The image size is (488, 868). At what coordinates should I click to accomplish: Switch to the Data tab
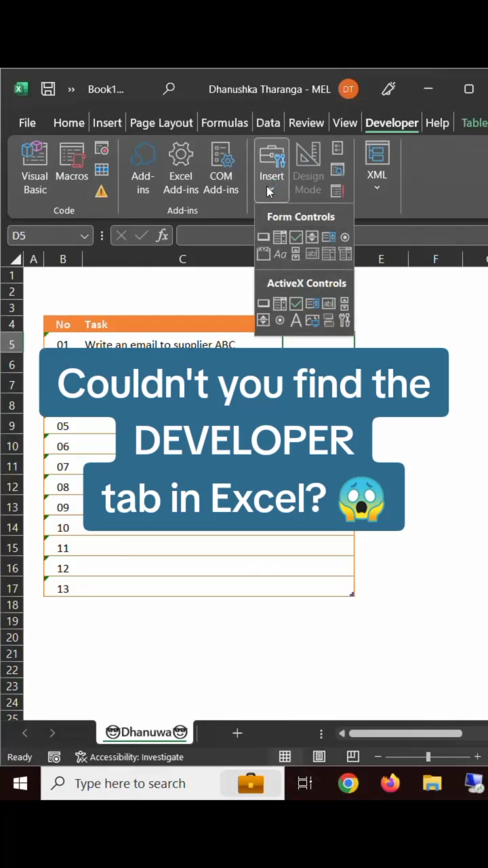click(268, 123)
